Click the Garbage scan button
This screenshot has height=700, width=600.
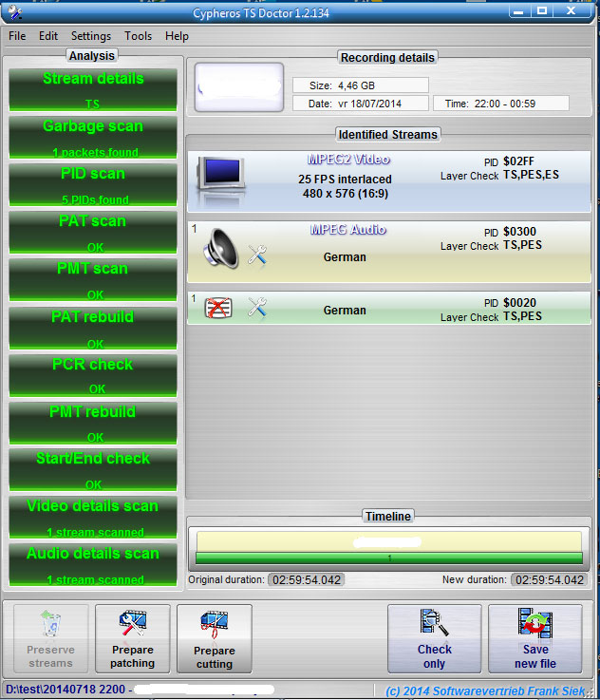pyautogui.click(x=93, y=138)
